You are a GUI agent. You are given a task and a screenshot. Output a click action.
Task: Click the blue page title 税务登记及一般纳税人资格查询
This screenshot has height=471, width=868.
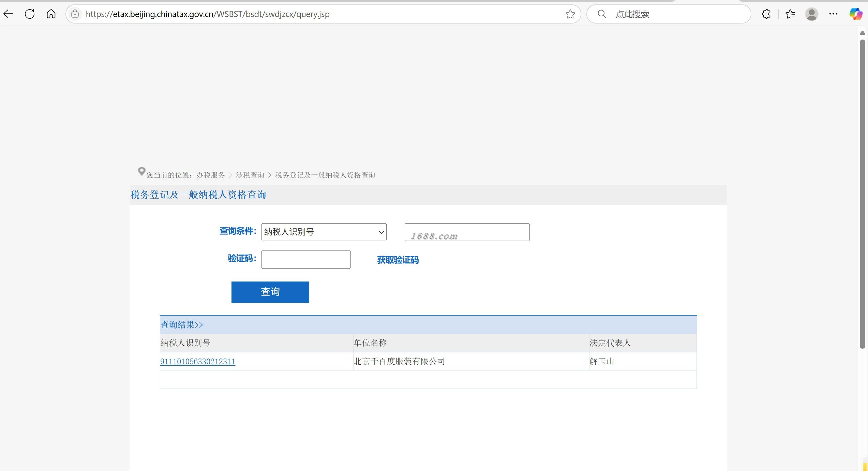coord(198,195)
